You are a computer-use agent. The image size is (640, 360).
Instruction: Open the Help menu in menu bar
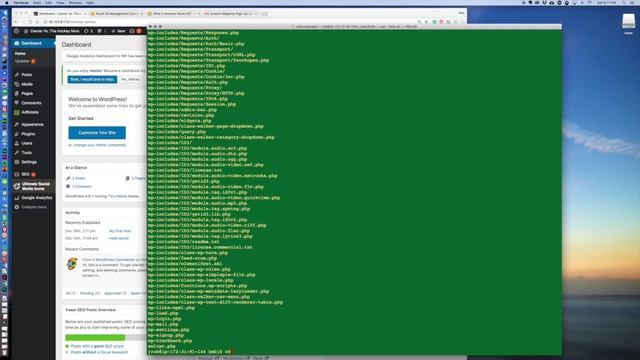(x=90, y=2)
